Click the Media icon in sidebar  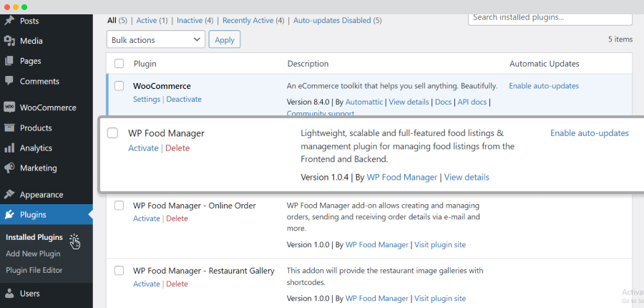tap(9, 41)
